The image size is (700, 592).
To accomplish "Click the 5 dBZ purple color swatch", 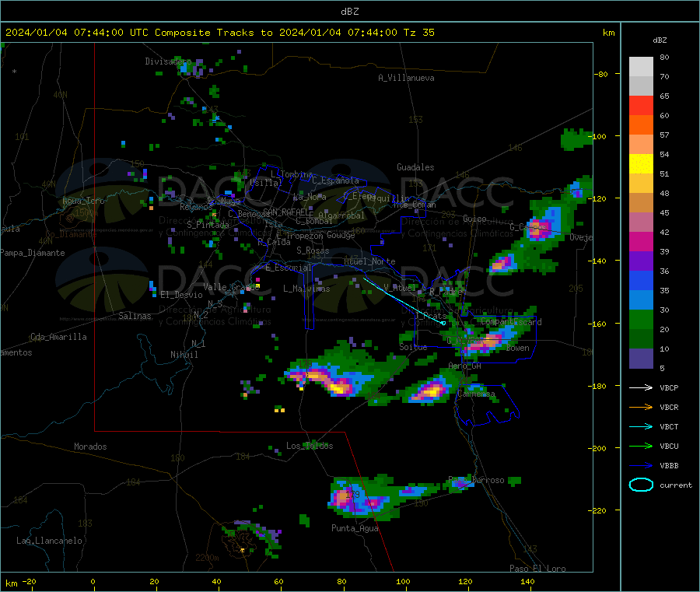I will click(x=641, y=359).
